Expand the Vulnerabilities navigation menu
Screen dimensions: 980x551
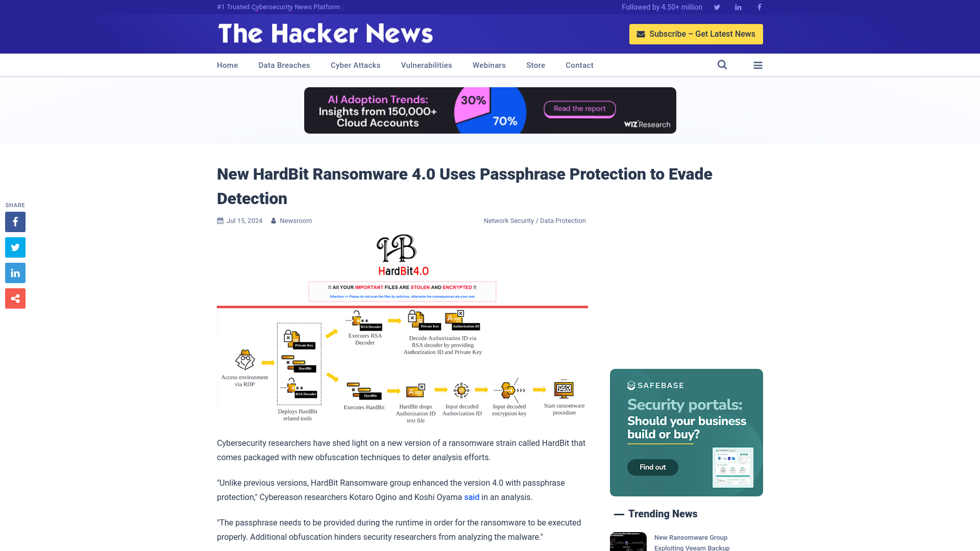pos(426,65)
